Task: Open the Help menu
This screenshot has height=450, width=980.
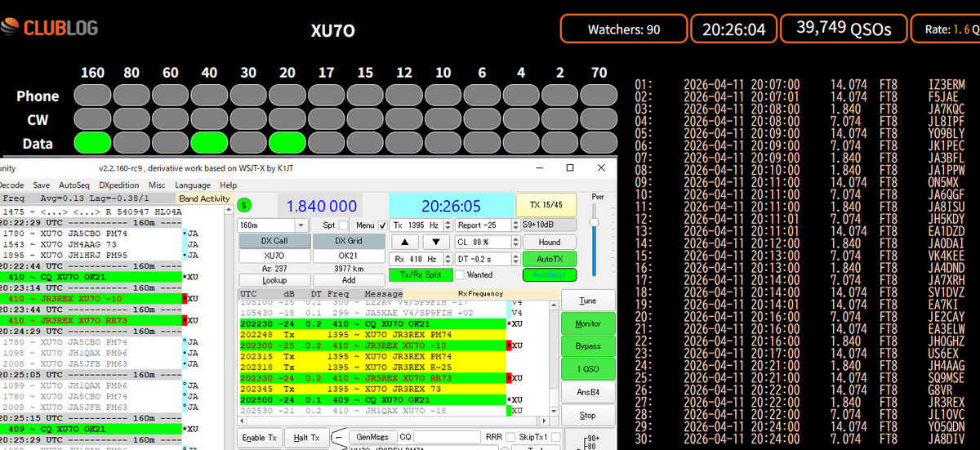Action: coord(228,185)
